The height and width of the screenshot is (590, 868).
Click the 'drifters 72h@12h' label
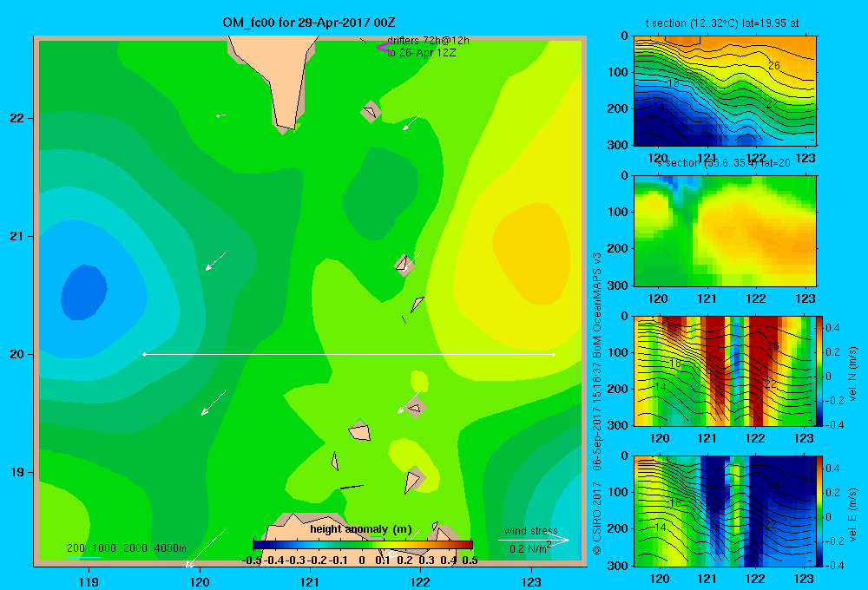428,41
